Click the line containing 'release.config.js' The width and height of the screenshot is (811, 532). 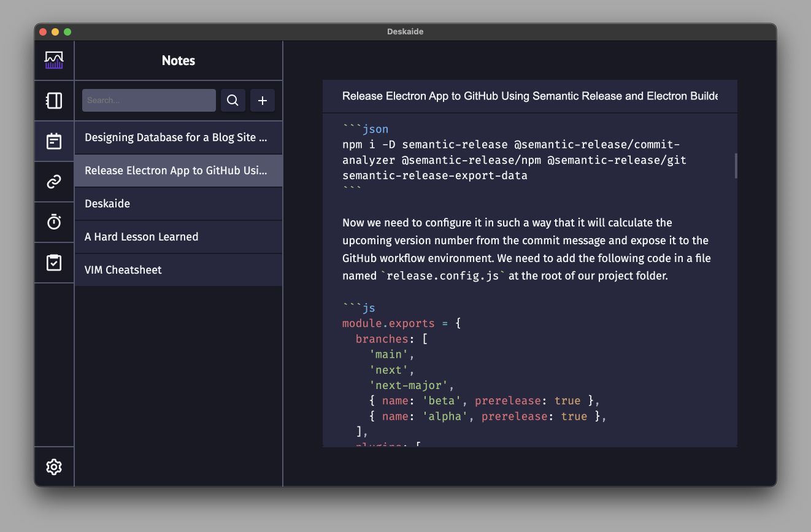[x=505, y=276]
